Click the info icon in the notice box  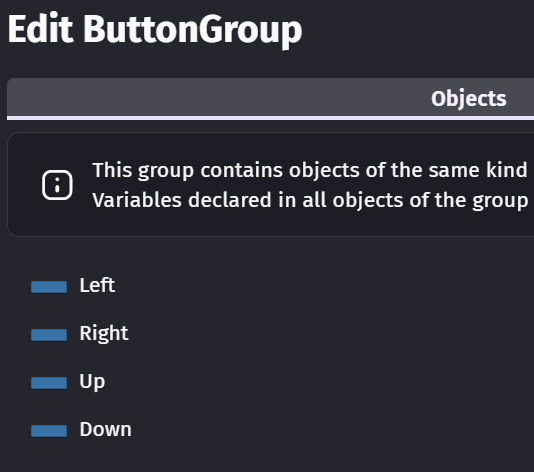(x=57, y=185)
